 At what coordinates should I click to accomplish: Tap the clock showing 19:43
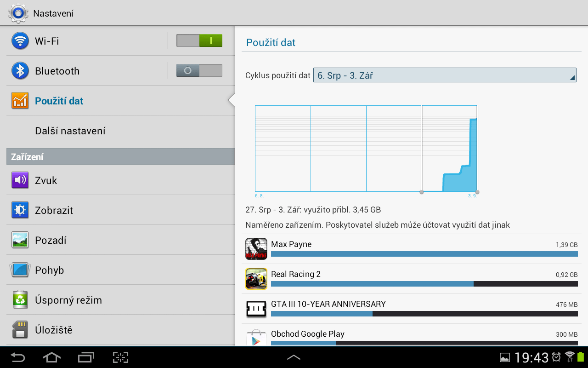(531, 357)
